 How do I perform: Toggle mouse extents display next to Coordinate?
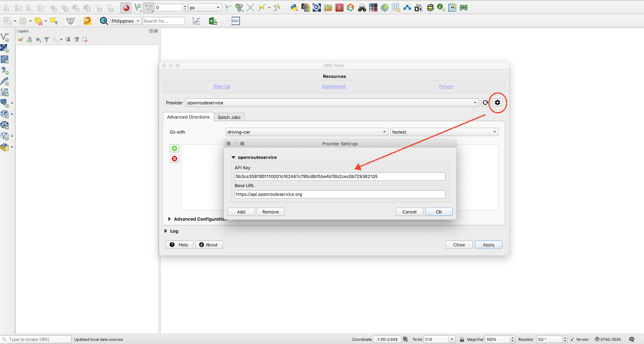405,339
